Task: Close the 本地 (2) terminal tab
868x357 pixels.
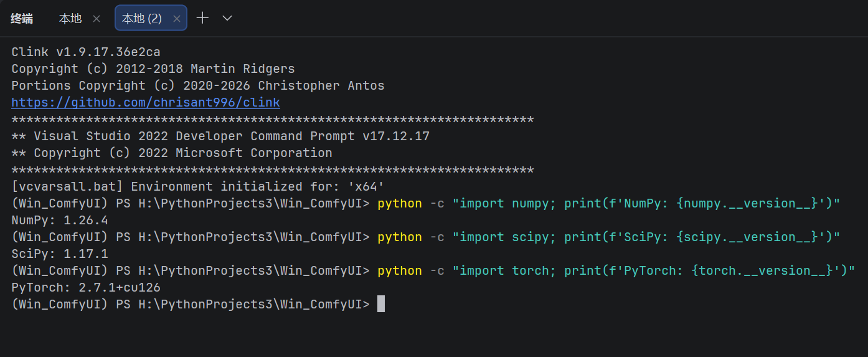Action: [177, 19]
